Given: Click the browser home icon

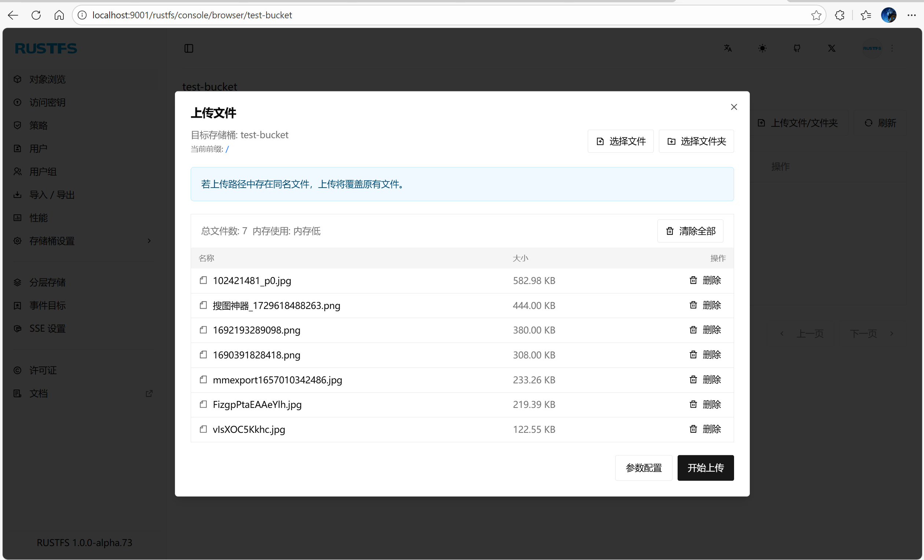Looking at the screenshot, I should point(59,15).
